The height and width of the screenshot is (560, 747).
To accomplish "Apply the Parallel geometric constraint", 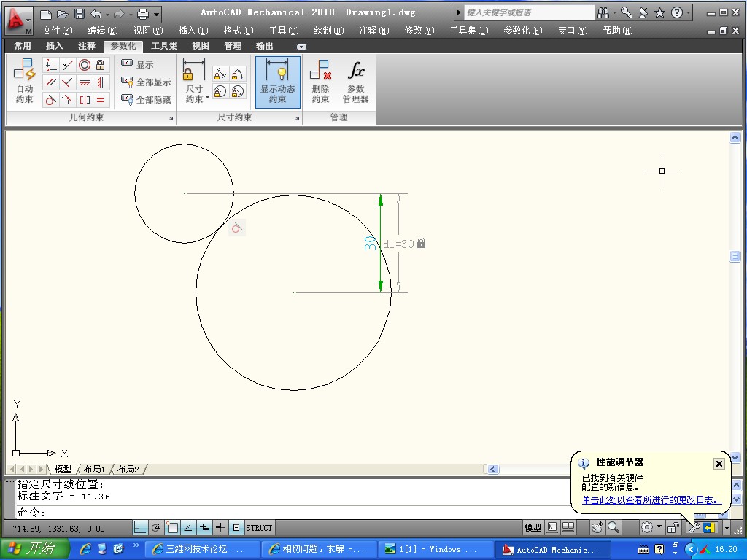I will pos(50,82).
